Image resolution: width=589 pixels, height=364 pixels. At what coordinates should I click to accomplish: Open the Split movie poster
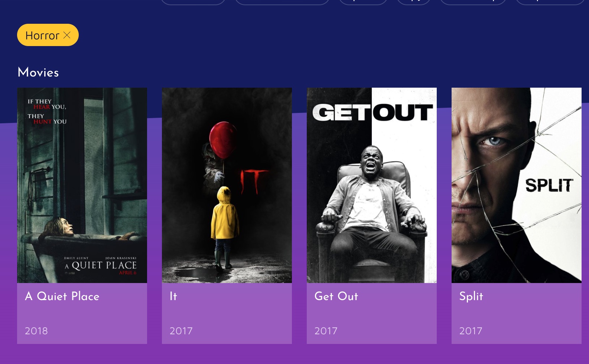coord(517,185)
